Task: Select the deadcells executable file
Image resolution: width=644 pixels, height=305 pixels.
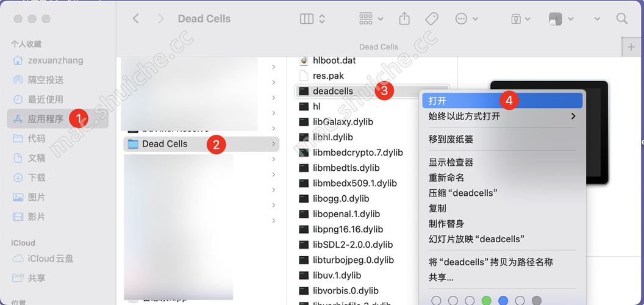Action: pos(372,91)
